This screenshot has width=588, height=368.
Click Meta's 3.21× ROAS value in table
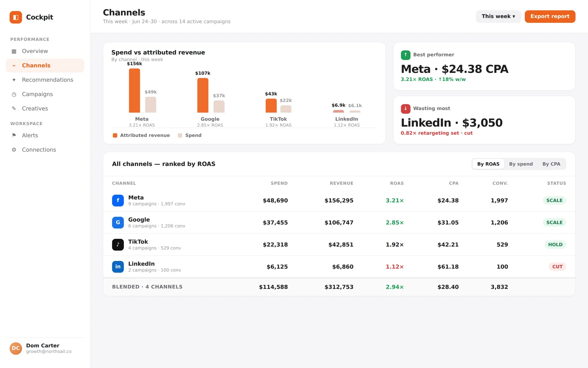click(x=395, y=201)
